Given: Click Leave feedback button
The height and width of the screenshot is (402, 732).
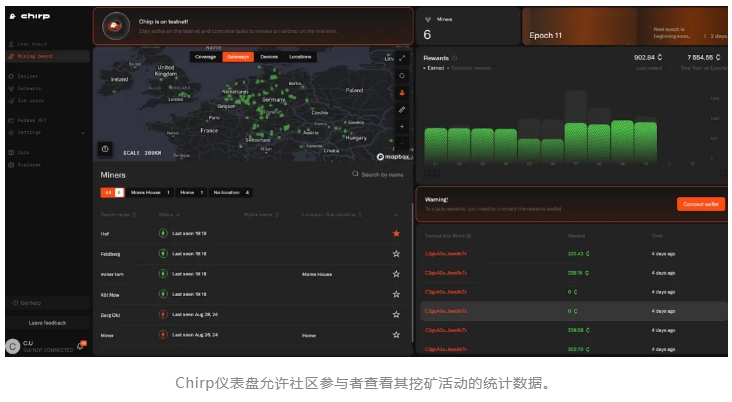Looking at the screenshot, I should 47,323.
